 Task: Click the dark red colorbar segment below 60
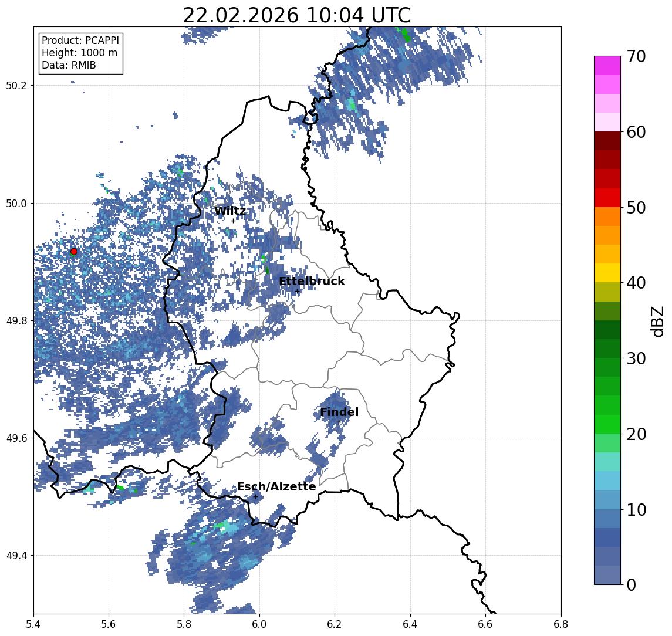tap(607, 141)
